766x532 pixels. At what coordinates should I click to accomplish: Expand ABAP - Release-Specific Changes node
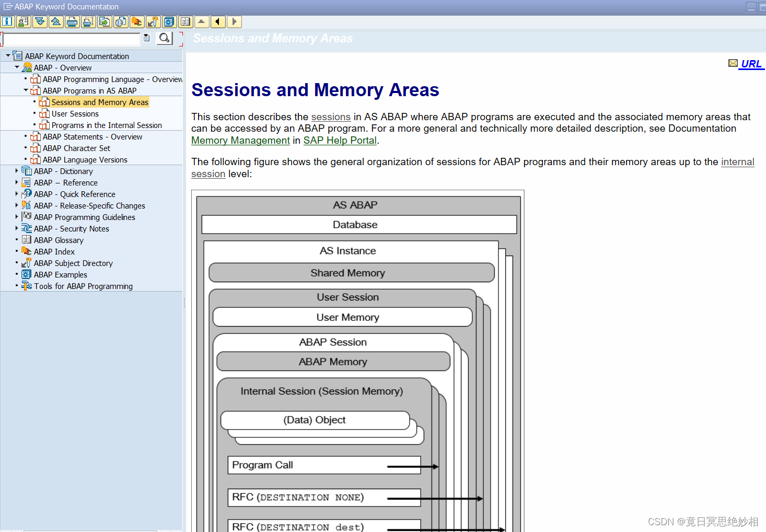click(17, 205)
